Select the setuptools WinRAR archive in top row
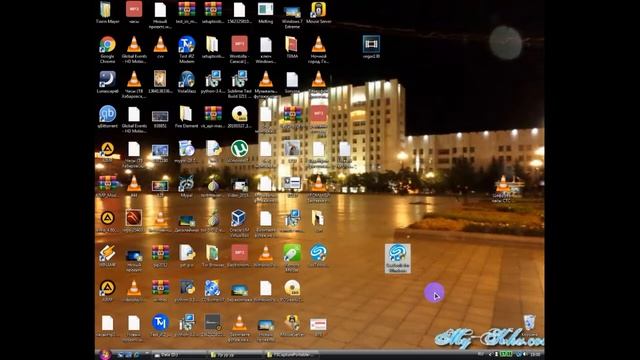The image size is (640, 360). pyautogui.click(x=213, y=9)
